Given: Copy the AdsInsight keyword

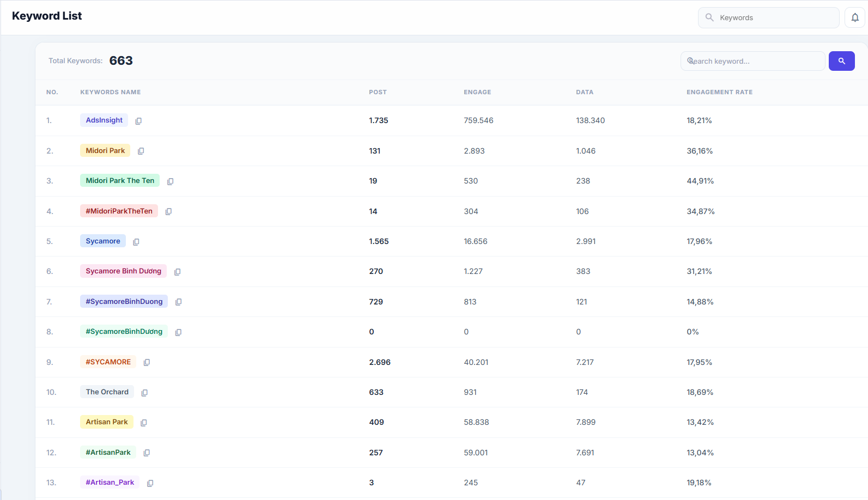Looking at the screenshot, I should tap(138, 121).
